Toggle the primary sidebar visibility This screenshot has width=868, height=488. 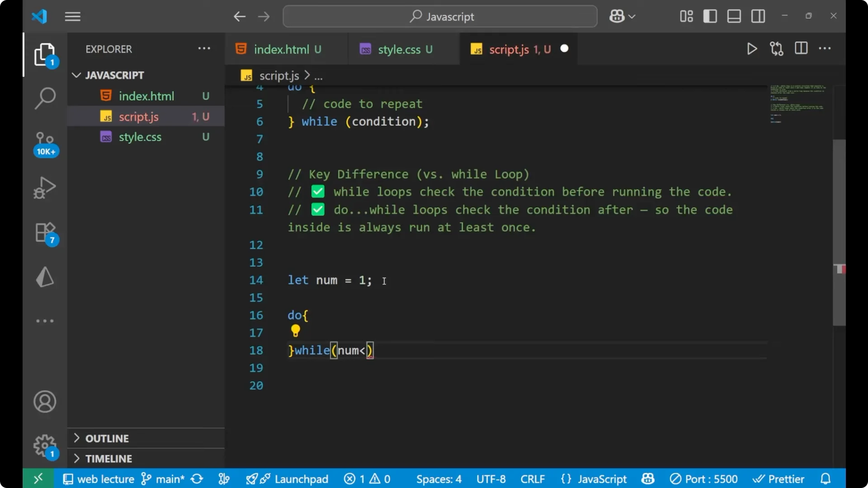710,16
